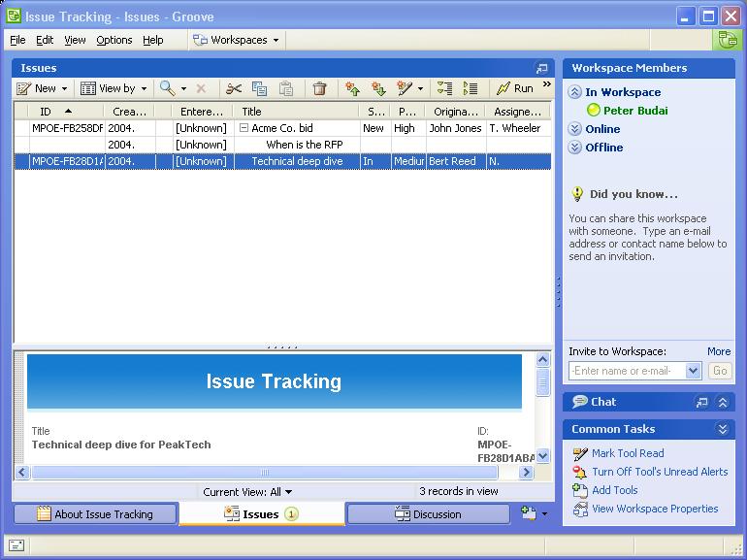Click the previous unread up-arrow icon
The width and height of the screenshot is (747, 560).
point(352,88)
